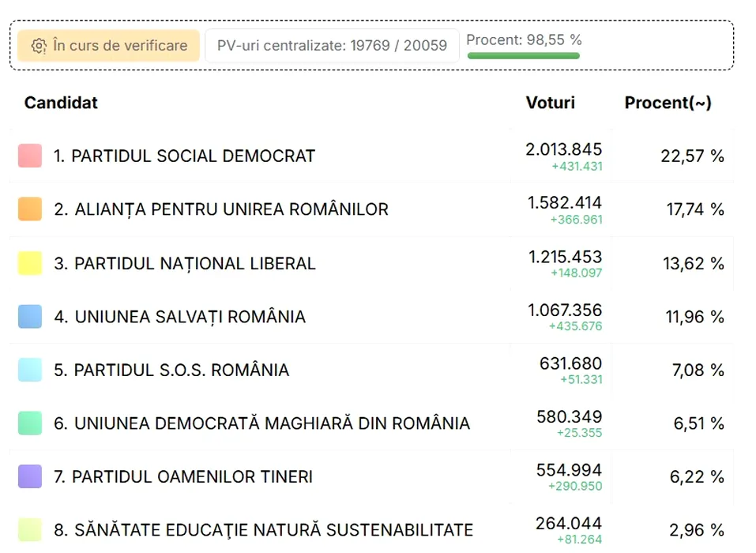756x553 pixels.
Task: Click the green 98,55 % progress bar
Action: (x=524, y=56)
